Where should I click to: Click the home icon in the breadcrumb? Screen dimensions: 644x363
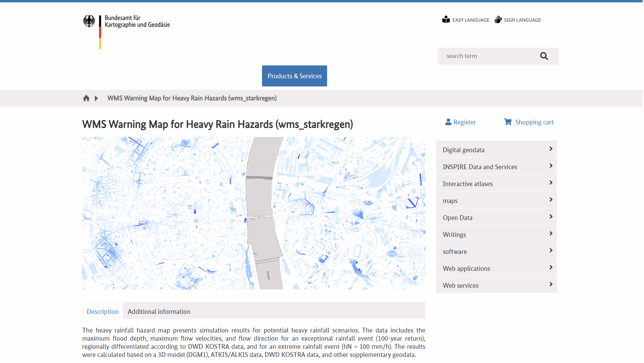click(x=86, y=98)
